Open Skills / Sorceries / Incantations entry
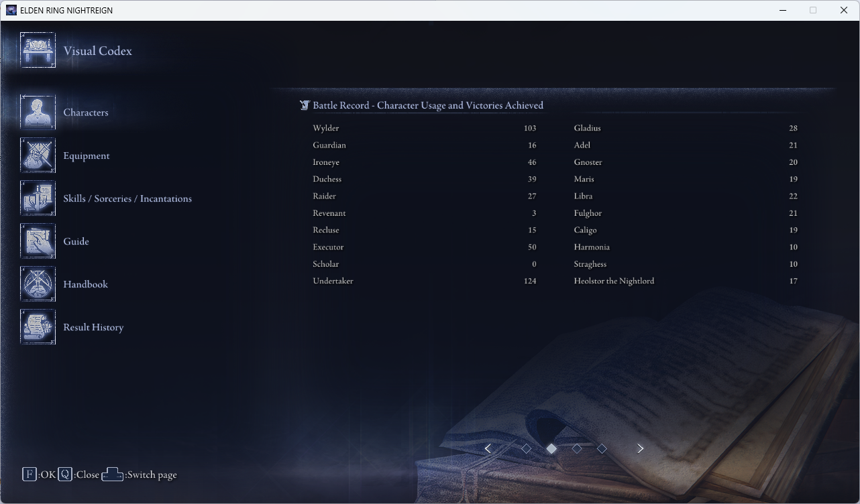 point(127,198)
